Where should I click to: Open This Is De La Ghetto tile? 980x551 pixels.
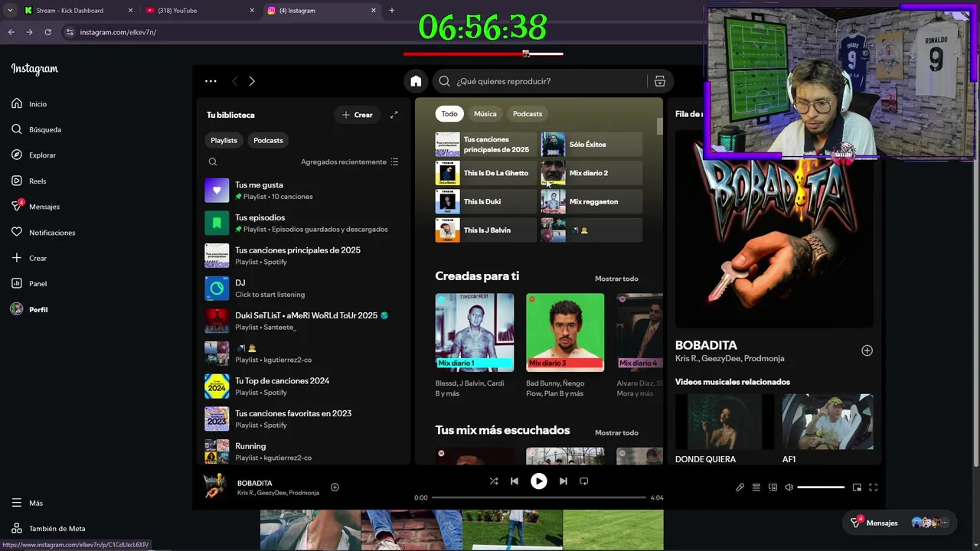(486, 173)
